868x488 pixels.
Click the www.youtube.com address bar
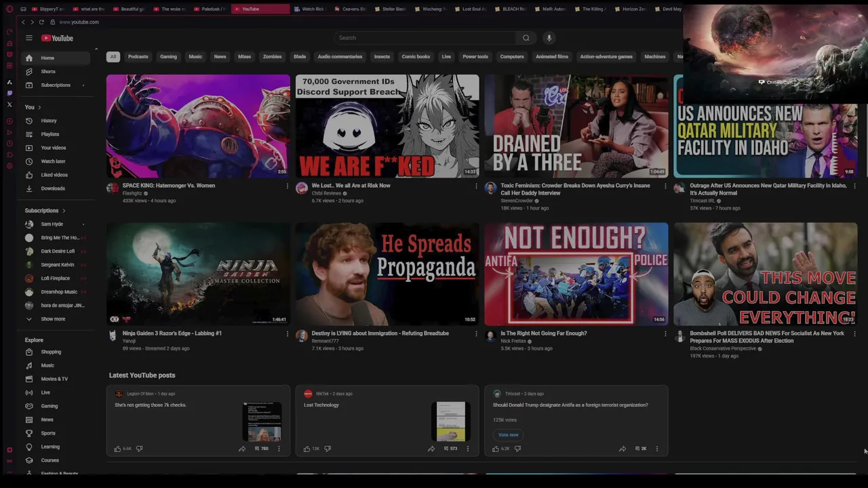coord(79,22)
